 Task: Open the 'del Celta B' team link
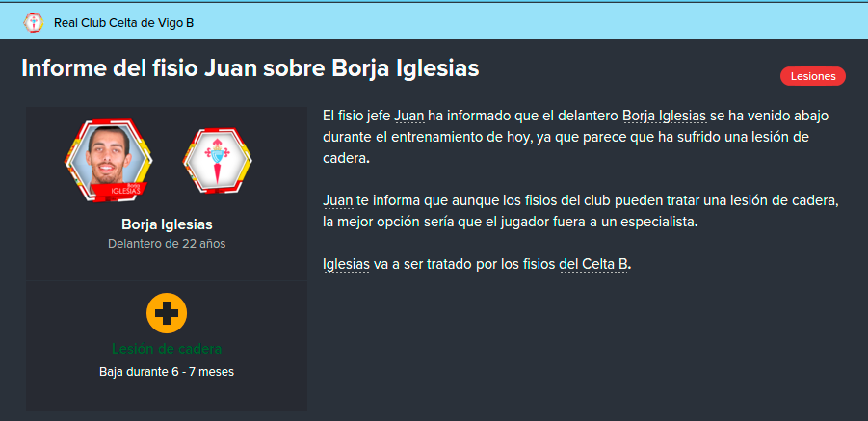594,265
